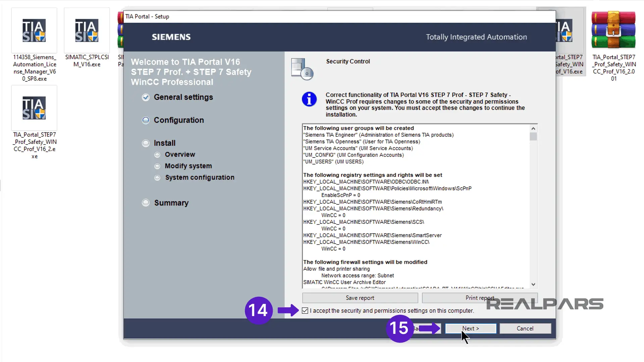Launch the SIMATIC_S7PLCSIM_V16 installer icon

(x=87, y=30)
